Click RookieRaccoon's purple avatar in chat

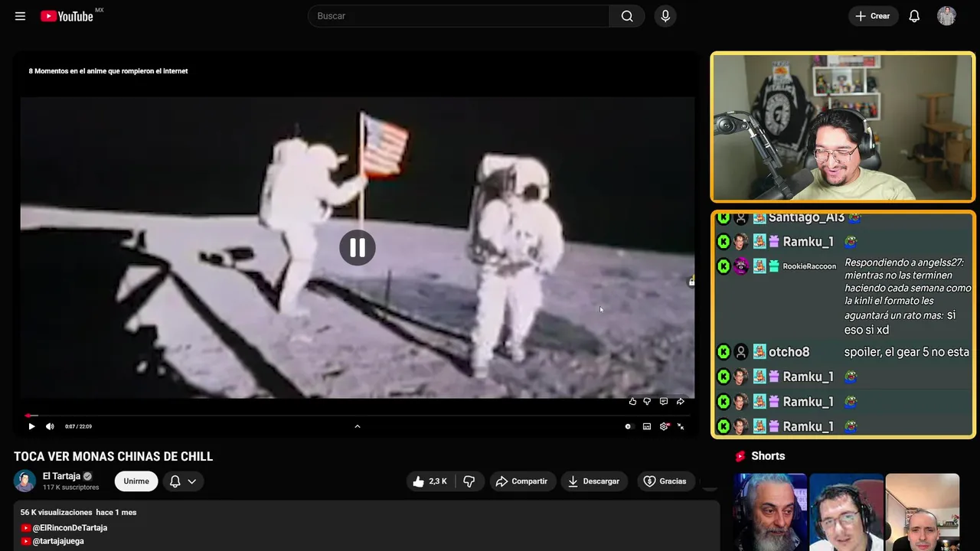[741, 266]
